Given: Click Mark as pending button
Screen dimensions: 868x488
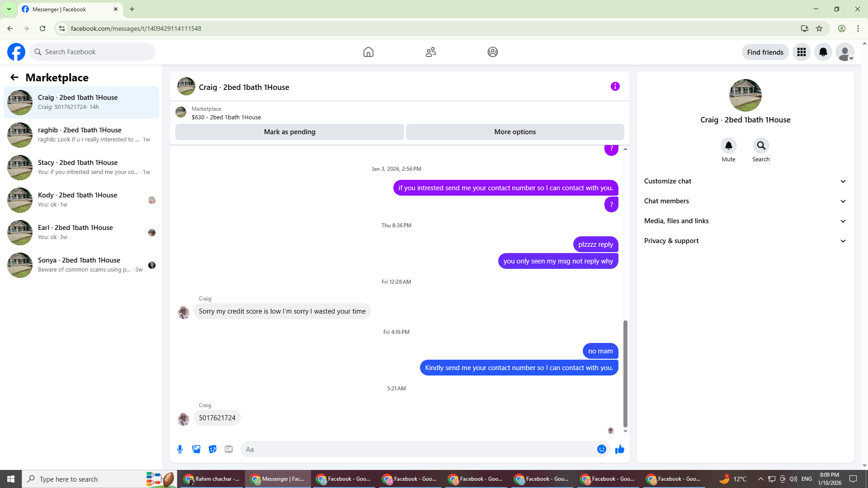Looking at the screenshot, I should pos(289,132).
